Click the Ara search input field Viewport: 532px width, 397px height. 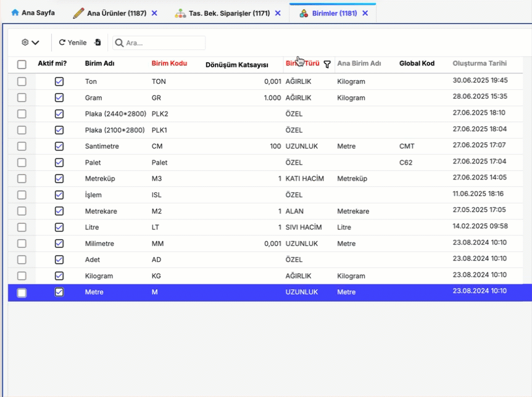[x=163, y=43]
